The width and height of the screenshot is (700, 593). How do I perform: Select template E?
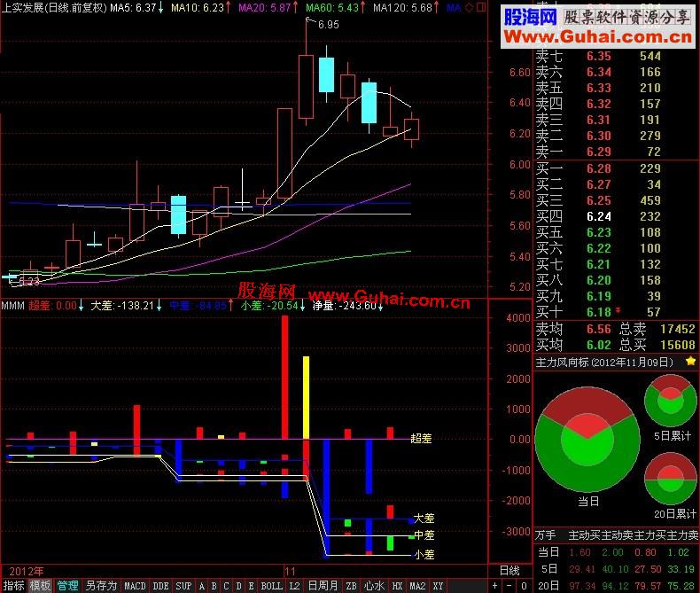pos(251,586)
